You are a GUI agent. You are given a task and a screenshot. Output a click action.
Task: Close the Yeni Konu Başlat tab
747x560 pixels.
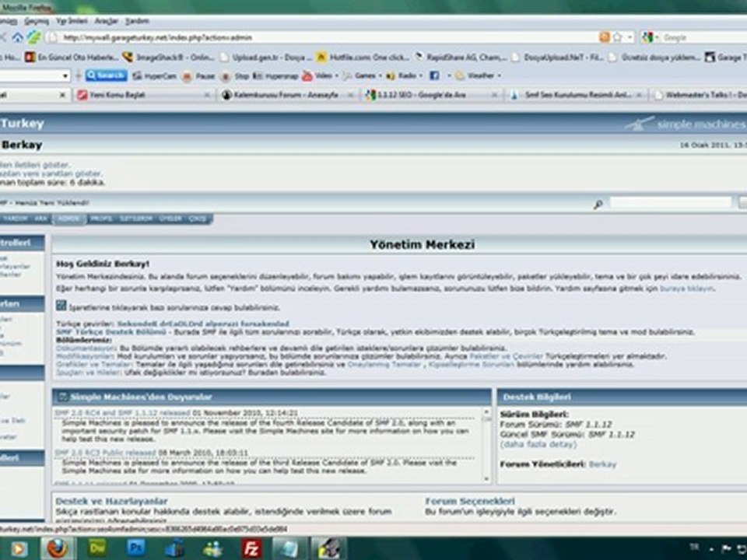point(207,95)
